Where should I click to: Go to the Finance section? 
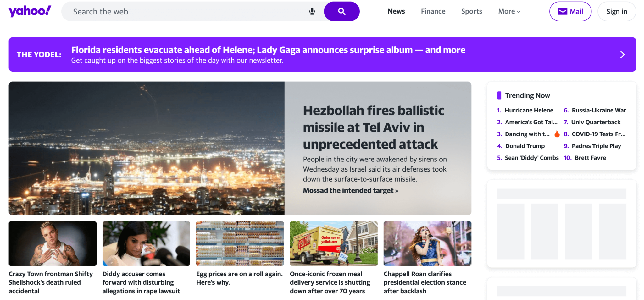coord(433,12)
